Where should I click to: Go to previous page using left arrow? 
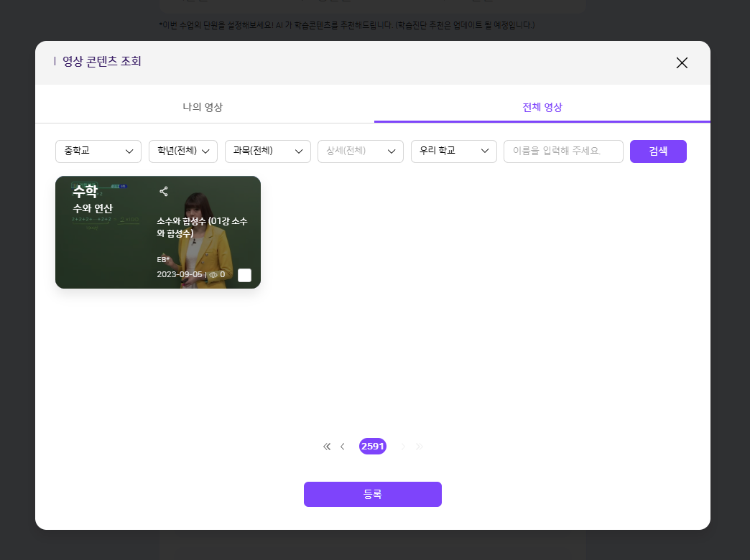click(343, 447)
